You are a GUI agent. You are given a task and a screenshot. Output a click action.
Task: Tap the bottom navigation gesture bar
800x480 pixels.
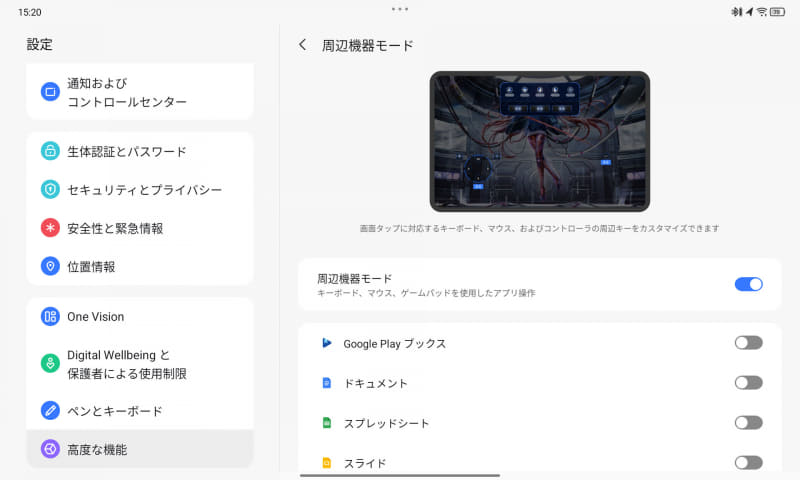(400, 475)
